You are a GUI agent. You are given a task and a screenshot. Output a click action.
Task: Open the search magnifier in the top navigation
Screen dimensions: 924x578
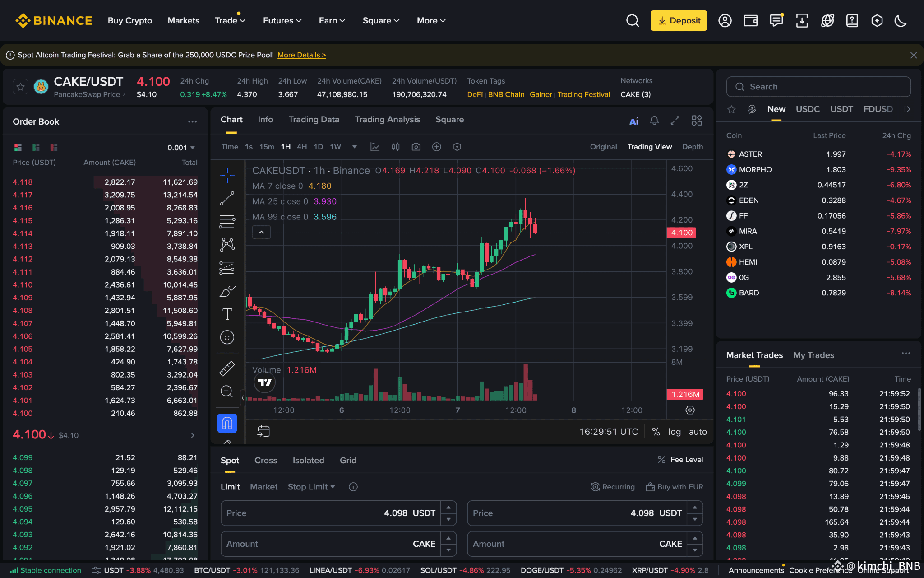click(633, 21)
